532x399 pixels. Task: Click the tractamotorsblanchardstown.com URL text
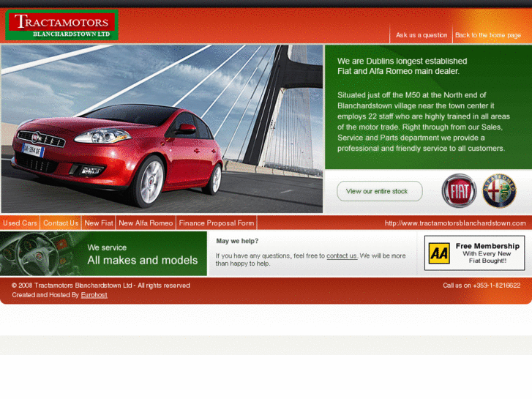tap(455, 223)
